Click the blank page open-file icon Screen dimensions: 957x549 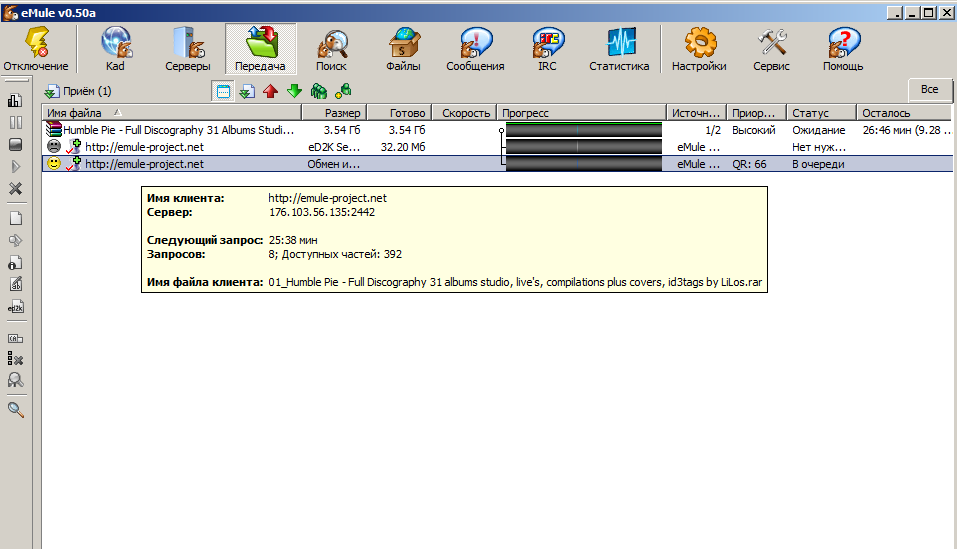tap(15, 218)
